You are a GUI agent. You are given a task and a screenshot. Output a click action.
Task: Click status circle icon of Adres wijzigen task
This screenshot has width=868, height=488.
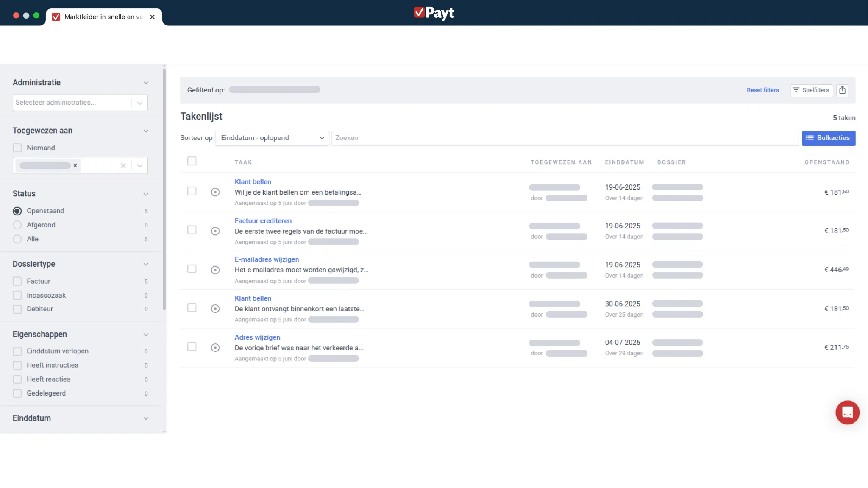(215, 348)
